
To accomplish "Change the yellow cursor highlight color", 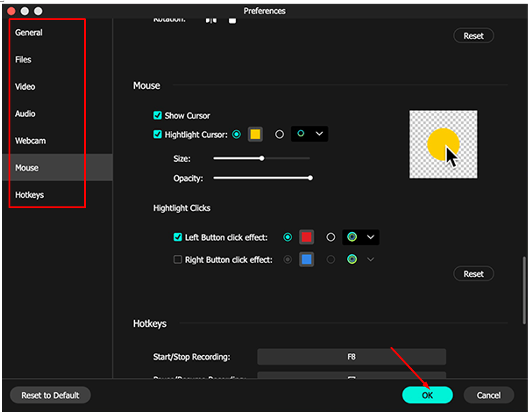I will click(x=255, y=134).
